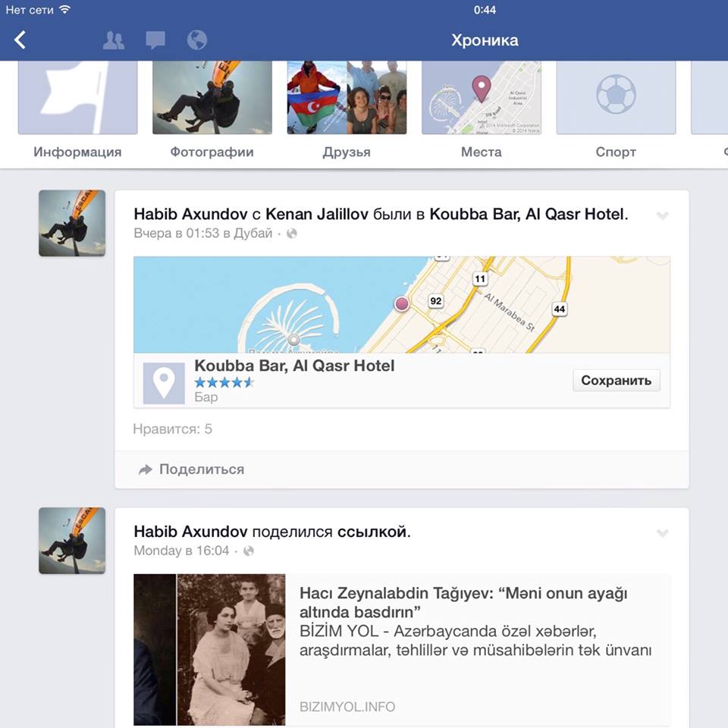Tap the Дубай location in timestamp

click(x=253, y=233)
